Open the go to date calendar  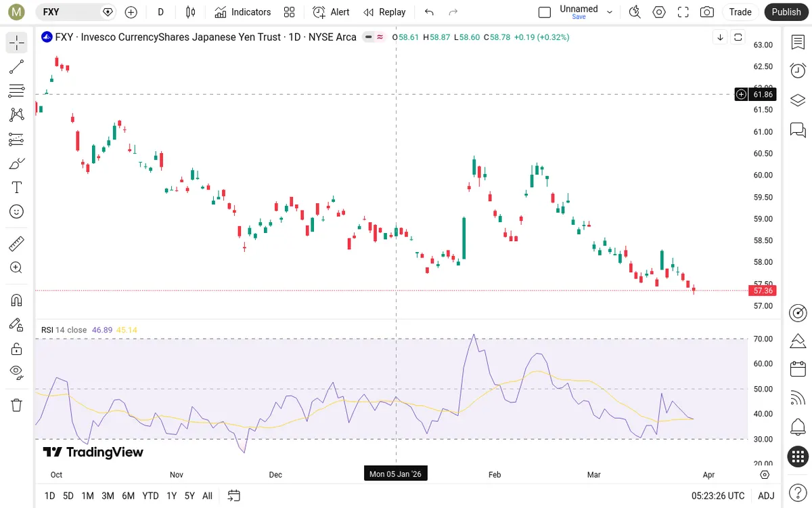coord(234,496)
